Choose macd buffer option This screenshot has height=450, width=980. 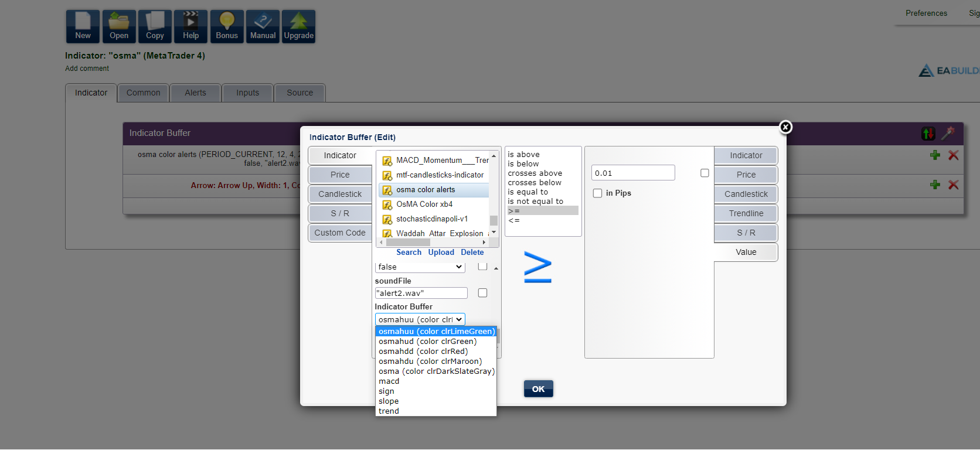[x=436, y=381]
